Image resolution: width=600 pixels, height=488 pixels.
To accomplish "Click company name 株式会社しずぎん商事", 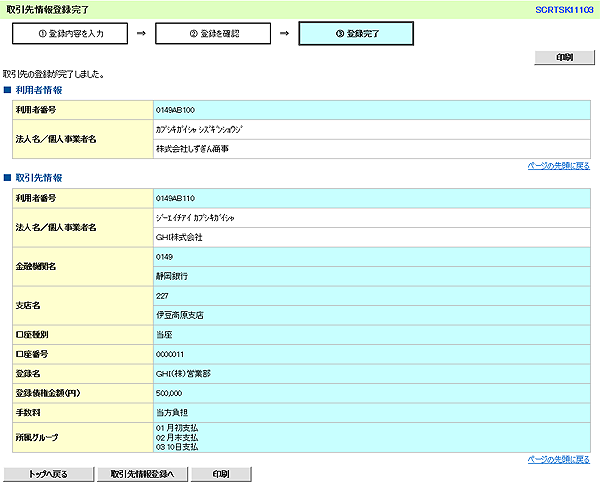I will tap(192, 149).
